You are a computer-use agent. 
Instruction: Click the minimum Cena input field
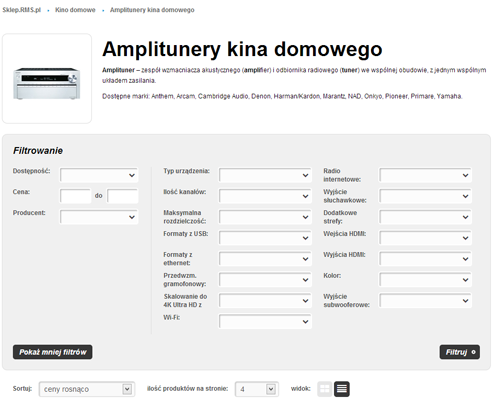coord(75,196)
